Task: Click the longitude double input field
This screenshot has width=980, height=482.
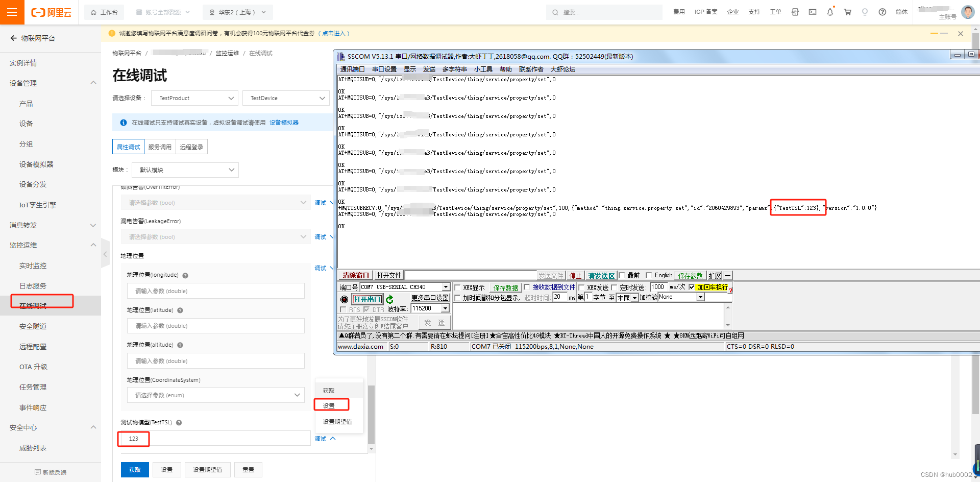Action: pos(216,291)
